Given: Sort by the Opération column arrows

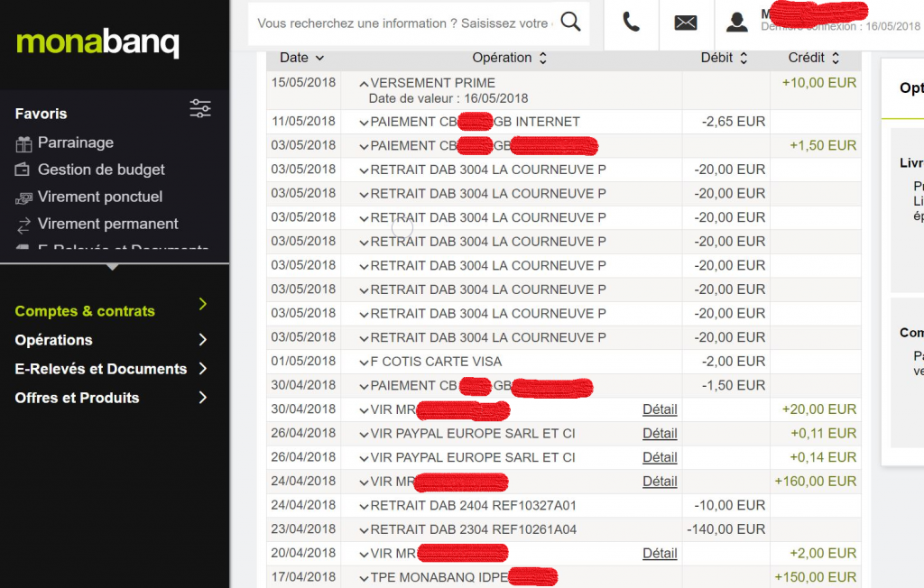Looking at the screenshot, I should click(543, 58).
